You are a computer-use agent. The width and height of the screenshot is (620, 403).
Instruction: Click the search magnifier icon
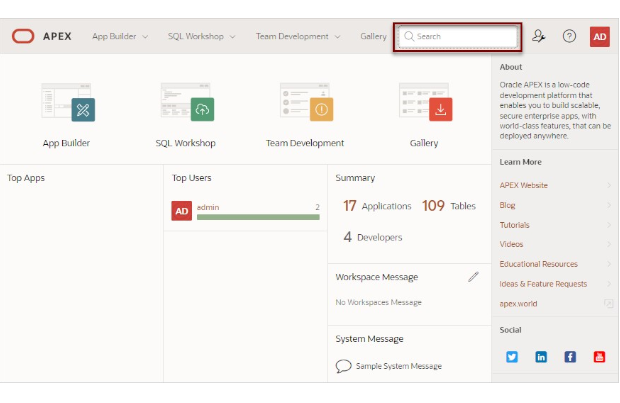(409, 36)
